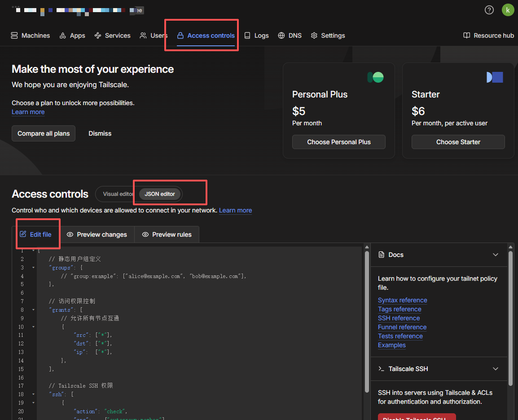This screenshot has width=518, height=420.
Task: Click the "action": "check" line
Action: (101, 411)
